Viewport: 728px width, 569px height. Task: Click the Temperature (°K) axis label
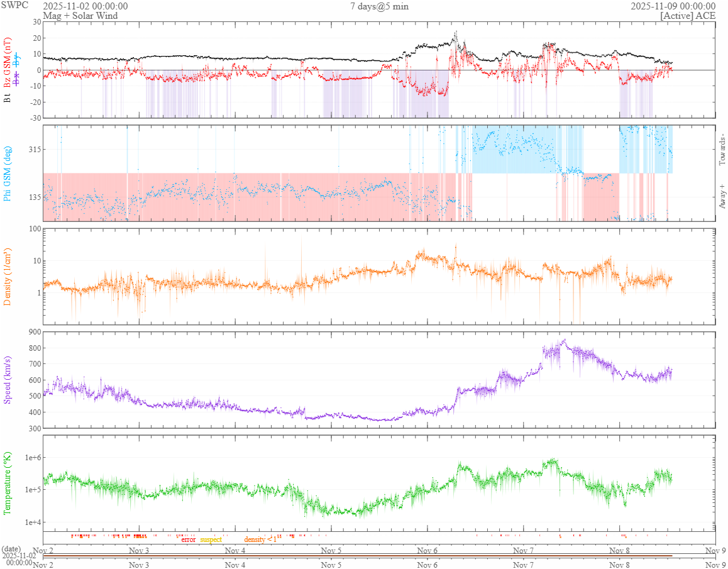click(x=8, y=483)
